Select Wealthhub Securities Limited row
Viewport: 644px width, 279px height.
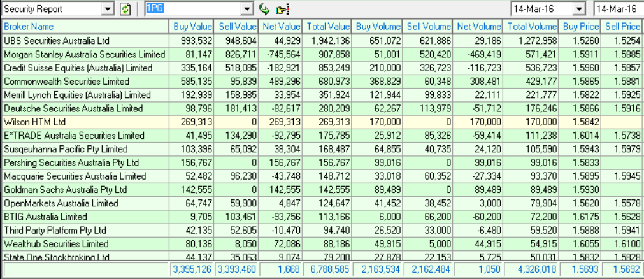click(322, 244)
